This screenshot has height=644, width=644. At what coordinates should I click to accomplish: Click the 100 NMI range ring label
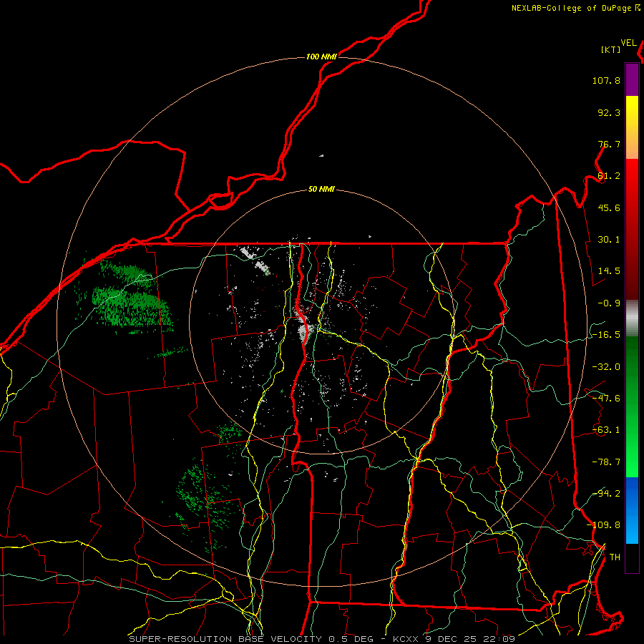(x=321, y=57)
